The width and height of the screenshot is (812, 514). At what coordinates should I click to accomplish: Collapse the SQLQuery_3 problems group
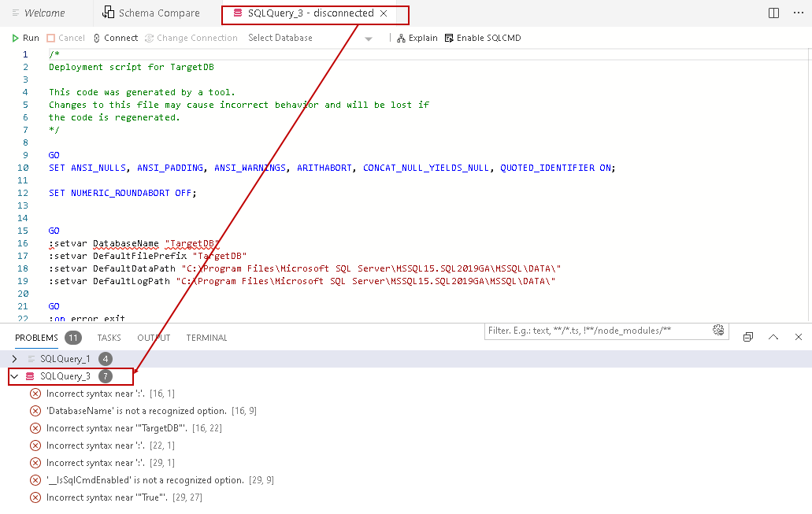14,376
